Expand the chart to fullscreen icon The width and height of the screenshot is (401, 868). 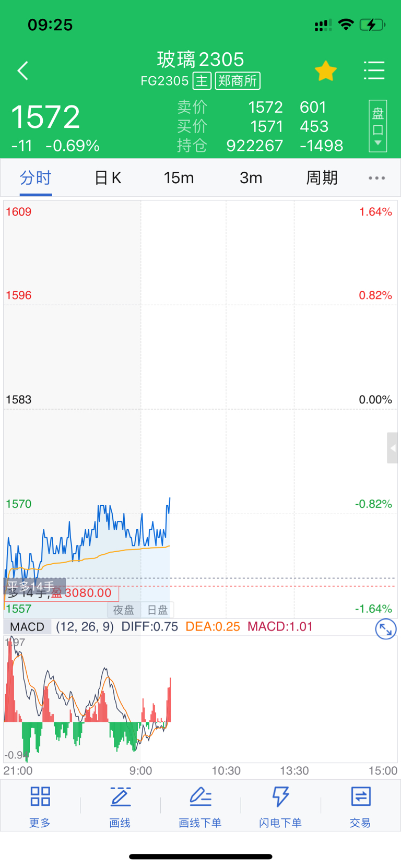tap(386, 629)
